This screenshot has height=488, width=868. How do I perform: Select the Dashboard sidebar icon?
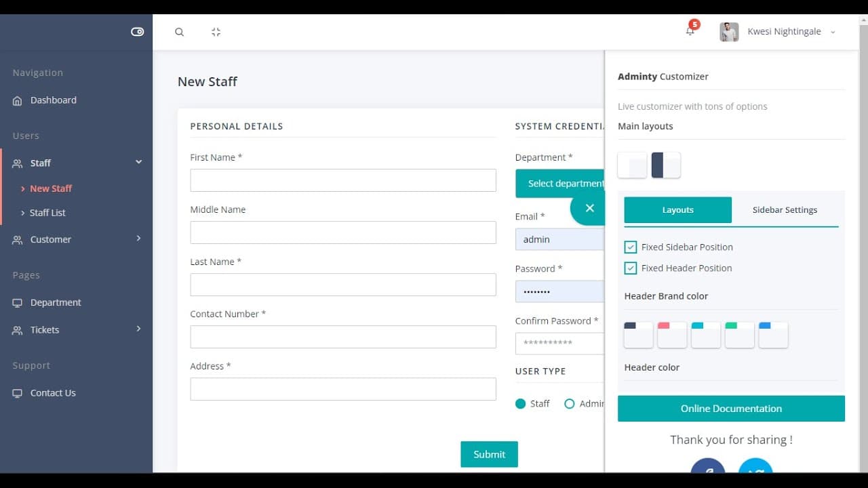[x=16, y=100]
